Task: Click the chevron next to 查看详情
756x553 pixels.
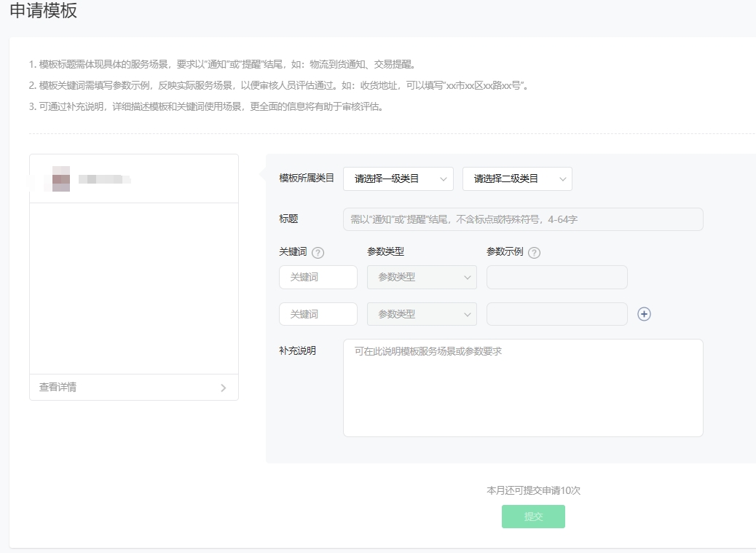Action: [x=224, y=387]
